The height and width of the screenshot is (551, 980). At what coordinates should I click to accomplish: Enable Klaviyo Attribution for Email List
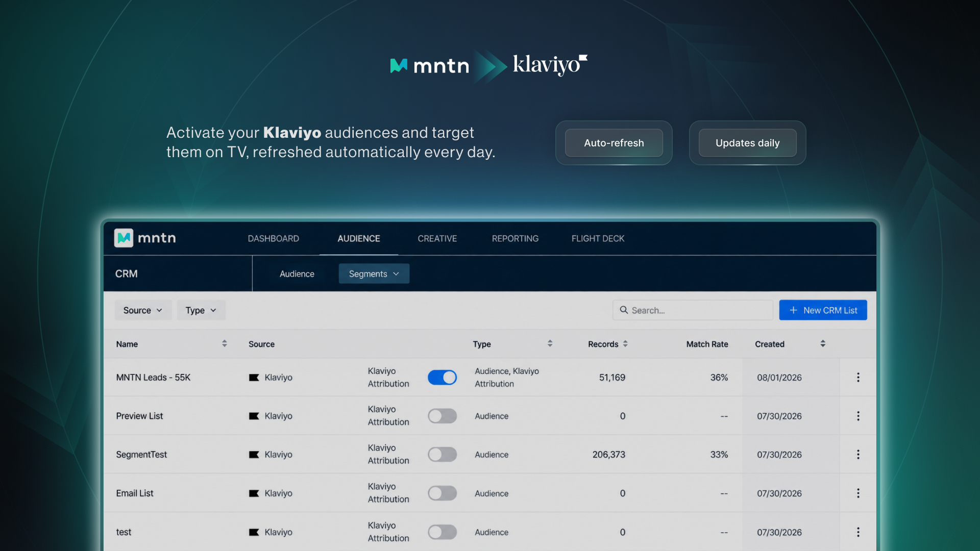442,493
